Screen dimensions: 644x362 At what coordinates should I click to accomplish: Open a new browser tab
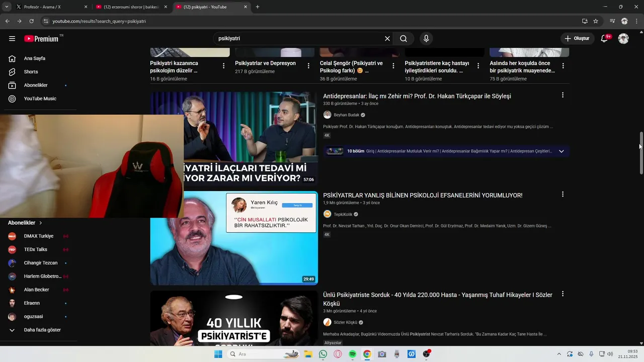[x=258, y=7]
